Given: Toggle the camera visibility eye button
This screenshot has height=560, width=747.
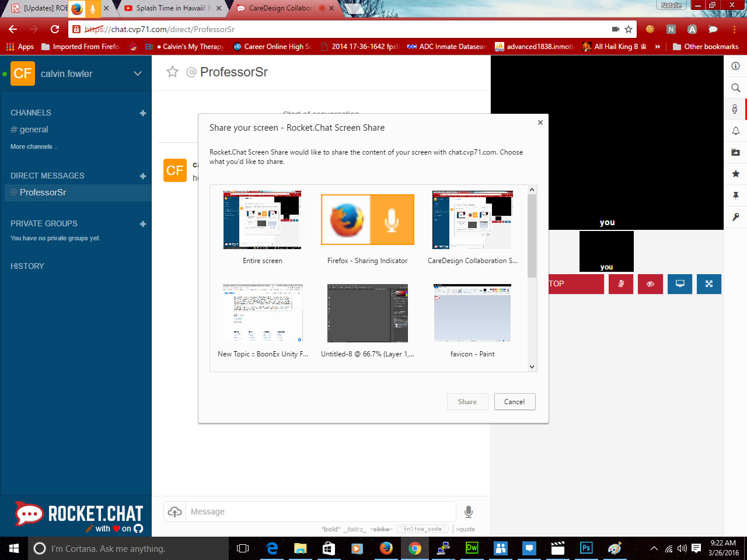Looking at the screenshot, I should pyautogui.click(x=650, y=284).
